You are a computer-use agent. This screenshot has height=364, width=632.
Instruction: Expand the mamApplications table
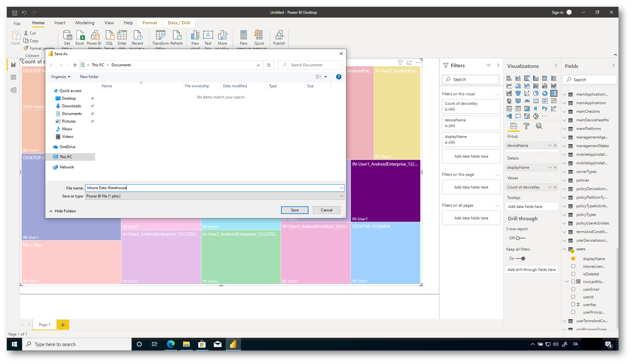click(x=564, y=103)
